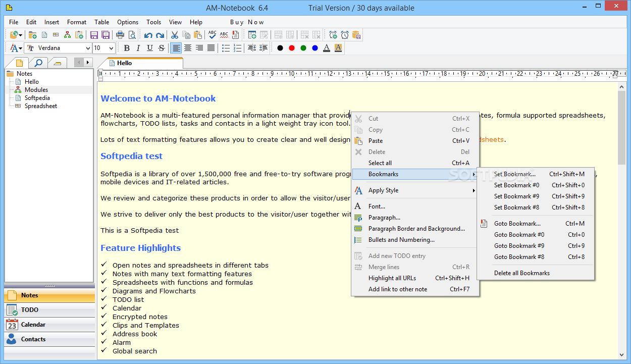Open the Tools menu
This screenshot has width=631, height=364.
point(154,22)
